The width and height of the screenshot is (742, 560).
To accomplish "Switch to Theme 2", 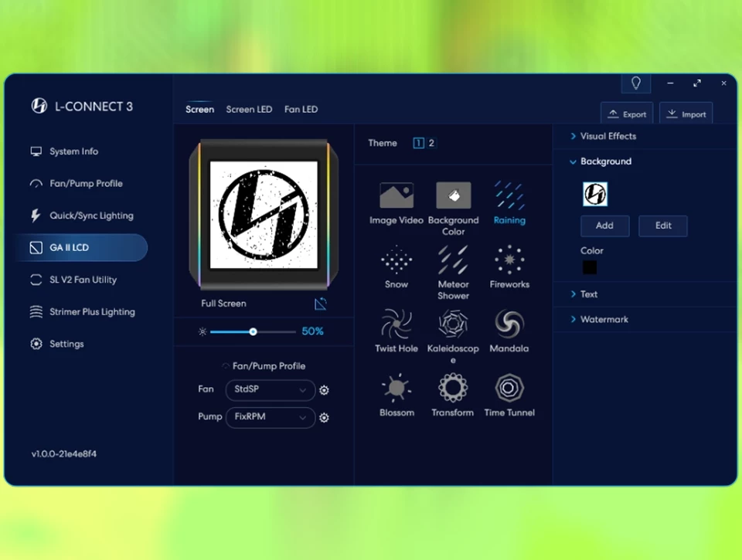I will 431,143.
